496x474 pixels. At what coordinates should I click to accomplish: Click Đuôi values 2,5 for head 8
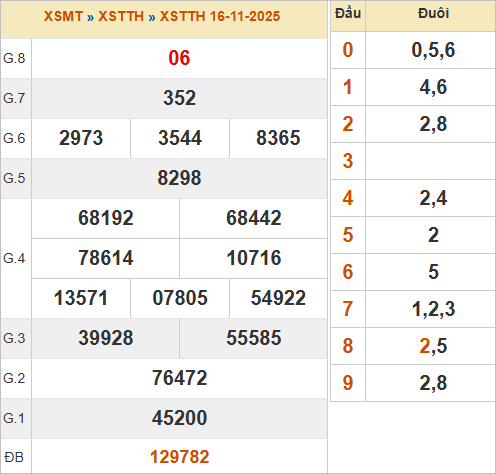point(433,346)
